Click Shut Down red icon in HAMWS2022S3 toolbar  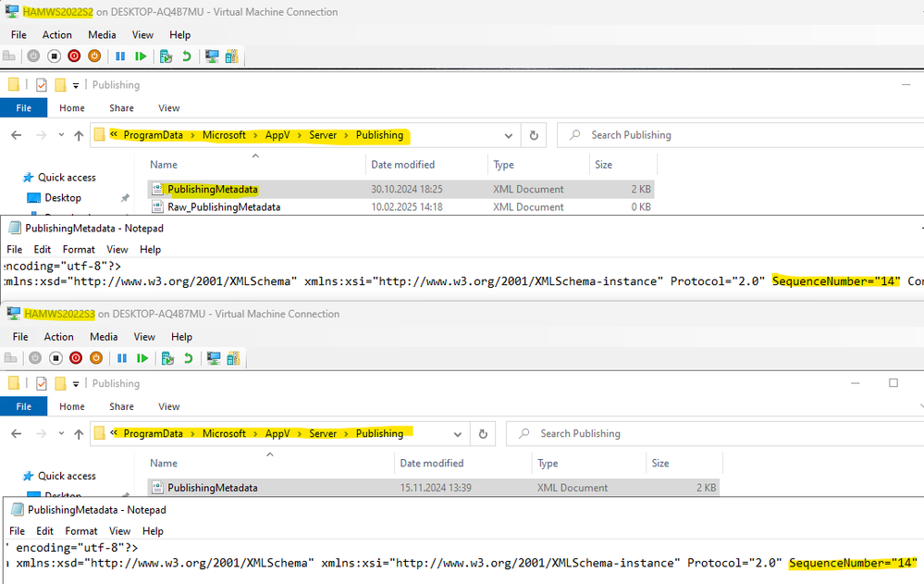click(76, 358)
